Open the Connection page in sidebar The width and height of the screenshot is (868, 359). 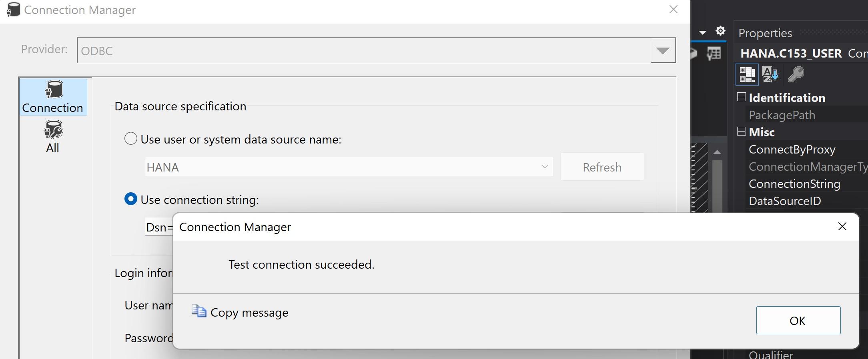click(x=53, y=97)
